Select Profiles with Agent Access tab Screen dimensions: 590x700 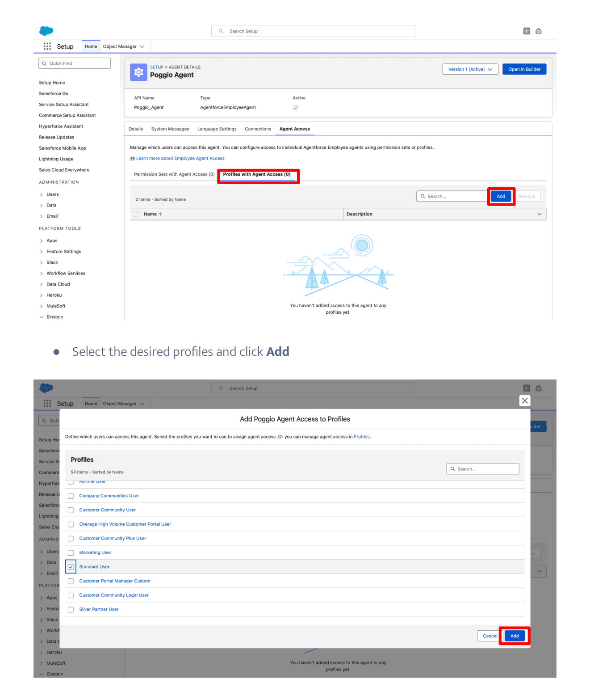[257, 174]
